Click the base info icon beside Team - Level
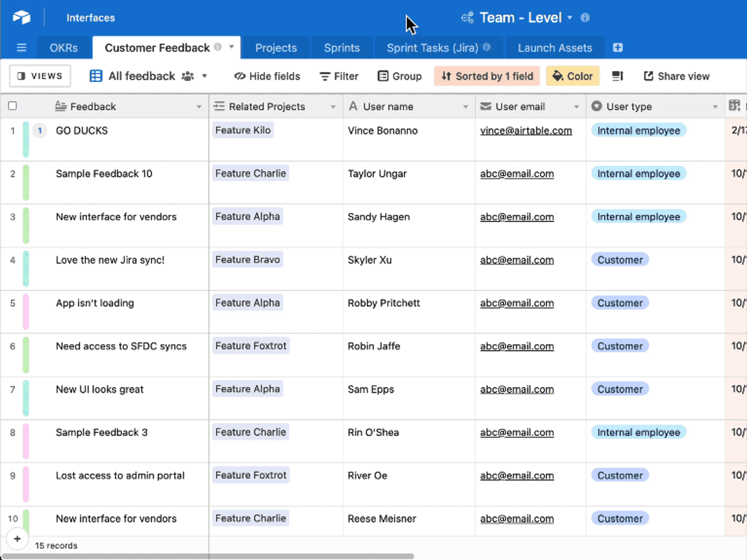747x560 pixels. [x=585, y=18]
